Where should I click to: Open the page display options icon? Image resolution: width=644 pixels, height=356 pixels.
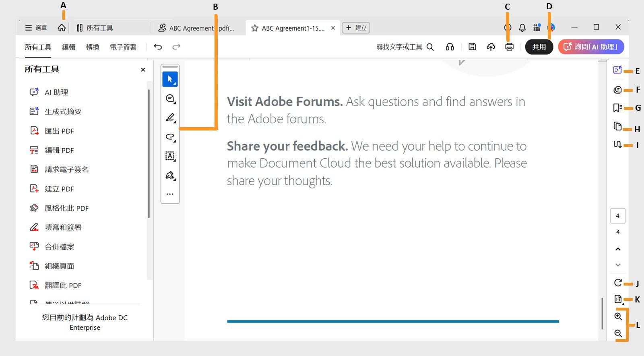(x=618, y=299)
